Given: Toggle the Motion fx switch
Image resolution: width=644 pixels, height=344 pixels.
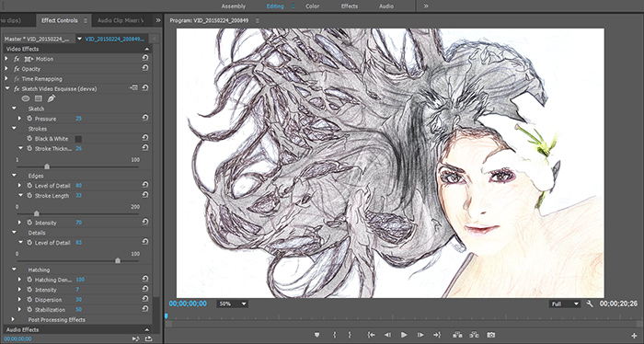Looking at the screenshot, I should [17, 59].
